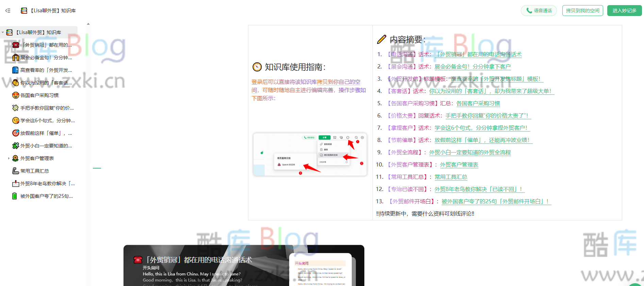Click the header title Lisa聊外贸 知识库
Image resolution: width=644 pixels, height=286 pixels.
(x=52, y=11)
